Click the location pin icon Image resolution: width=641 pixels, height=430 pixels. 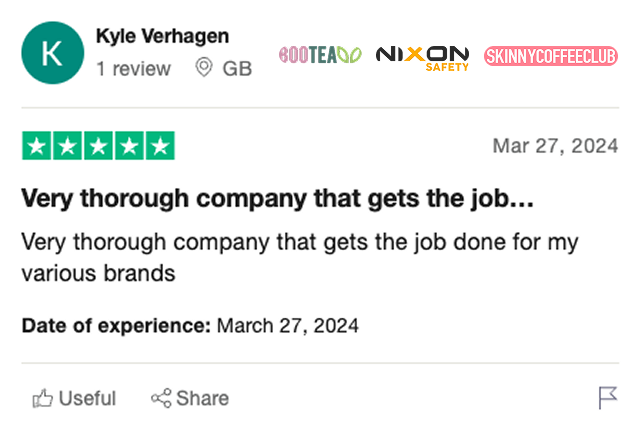click(204, 67)
